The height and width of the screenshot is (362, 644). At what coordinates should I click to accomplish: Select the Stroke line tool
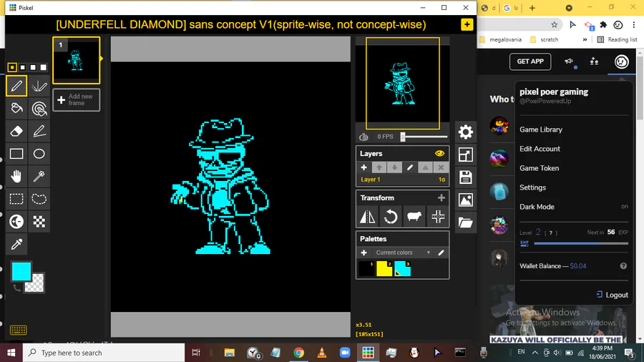pos(39,131)
